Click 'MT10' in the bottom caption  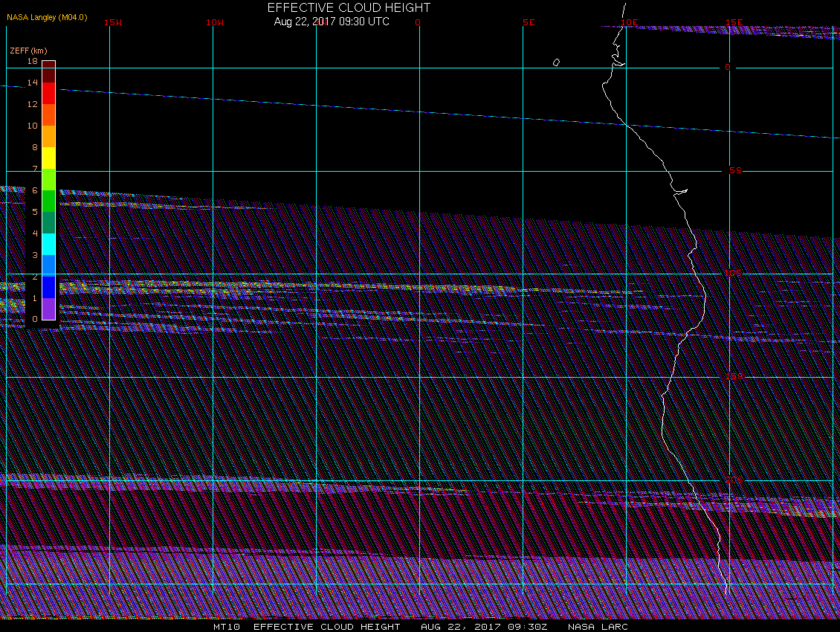tap(227, 627)
